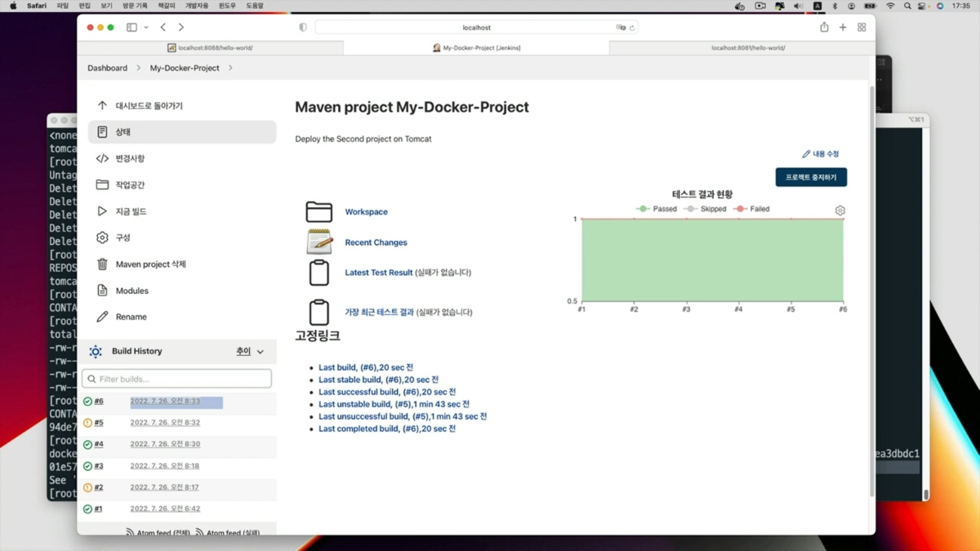
Task: Open the 편집 menu
Action: pos(85,6)
